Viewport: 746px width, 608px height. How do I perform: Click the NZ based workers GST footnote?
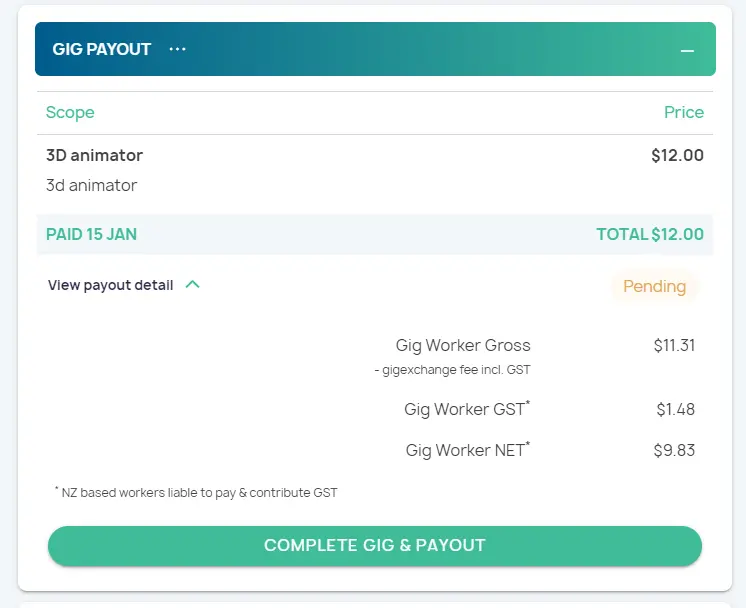196,492
